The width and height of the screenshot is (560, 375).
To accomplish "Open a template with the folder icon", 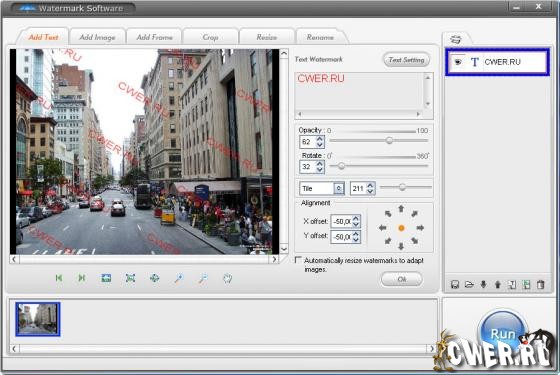I will [x=469, y=285].
